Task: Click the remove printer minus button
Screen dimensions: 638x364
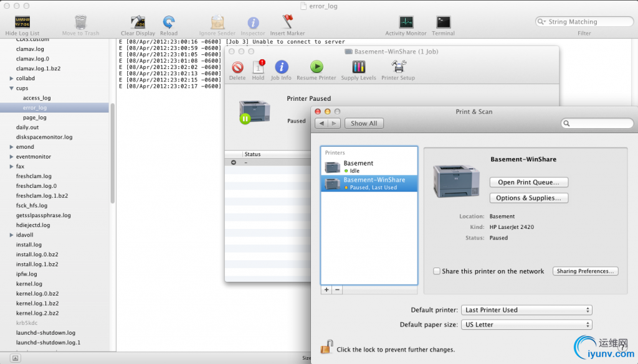Action: click(x=337, y=290)
